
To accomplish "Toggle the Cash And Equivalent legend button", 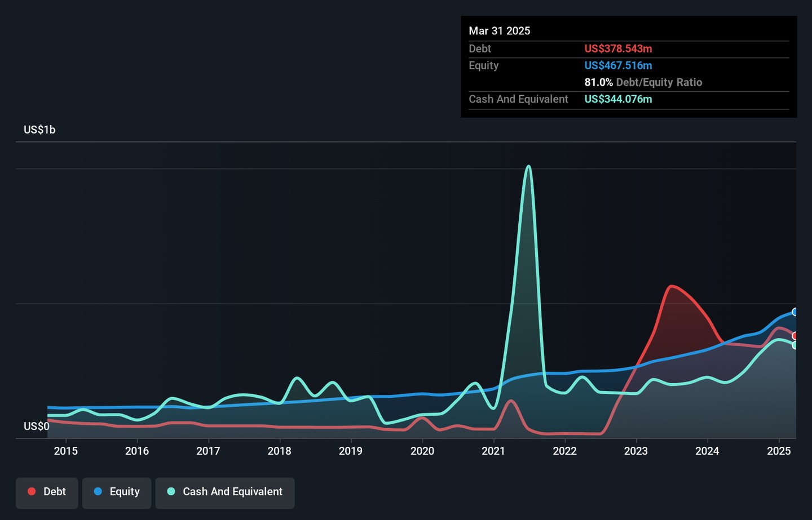I will coord(225,493).
